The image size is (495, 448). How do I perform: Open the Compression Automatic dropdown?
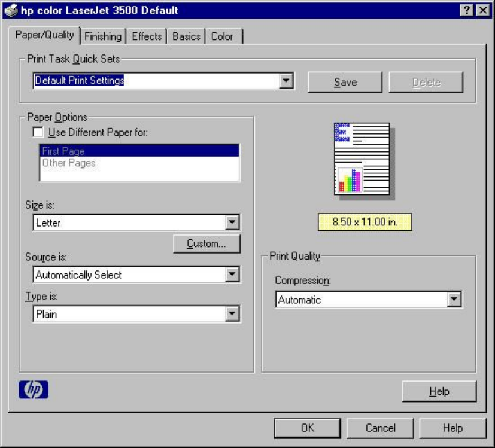(x=454, y=299)
